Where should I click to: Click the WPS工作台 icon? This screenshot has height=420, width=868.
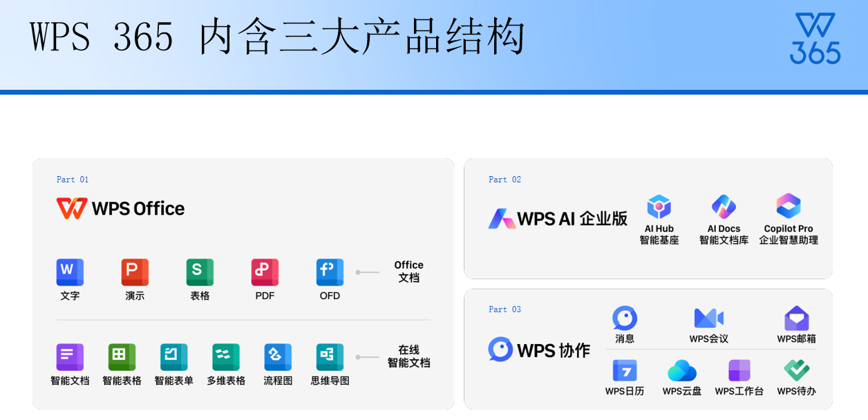click(739, 371)
